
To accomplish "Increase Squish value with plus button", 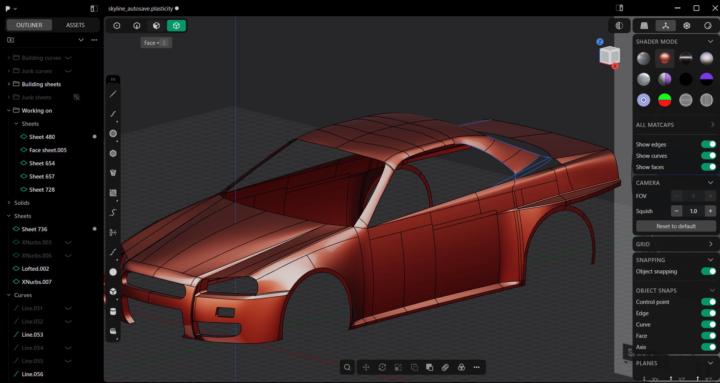I will point(710,211).
